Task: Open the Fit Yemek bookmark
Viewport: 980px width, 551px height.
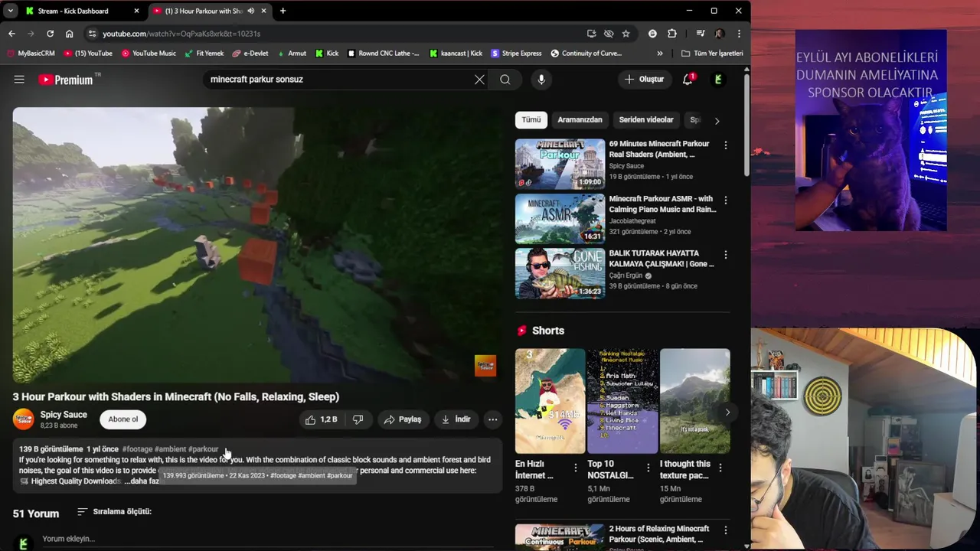Action: pos(204,54)
